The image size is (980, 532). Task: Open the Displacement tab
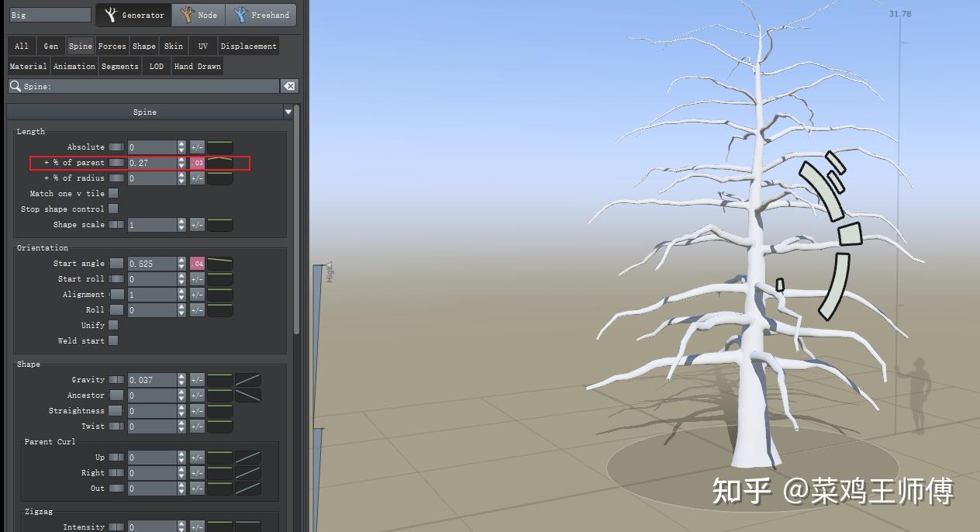point(248,46)
